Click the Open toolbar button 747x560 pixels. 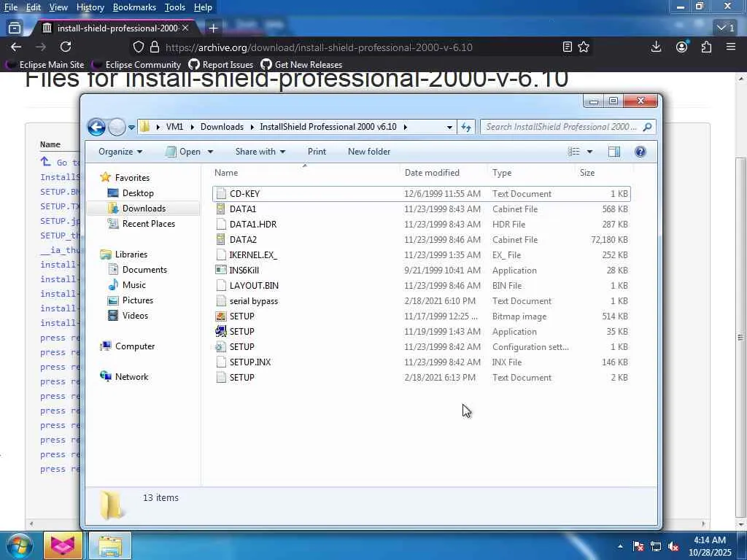click(x=183, y=152)
